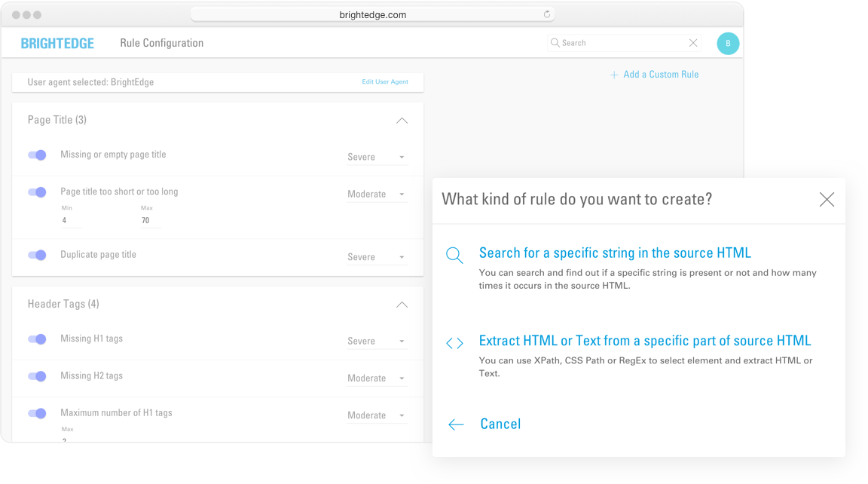Click the Edit User Agent link
Viewport: 868px width, 484px height.
tap(385, 82)
